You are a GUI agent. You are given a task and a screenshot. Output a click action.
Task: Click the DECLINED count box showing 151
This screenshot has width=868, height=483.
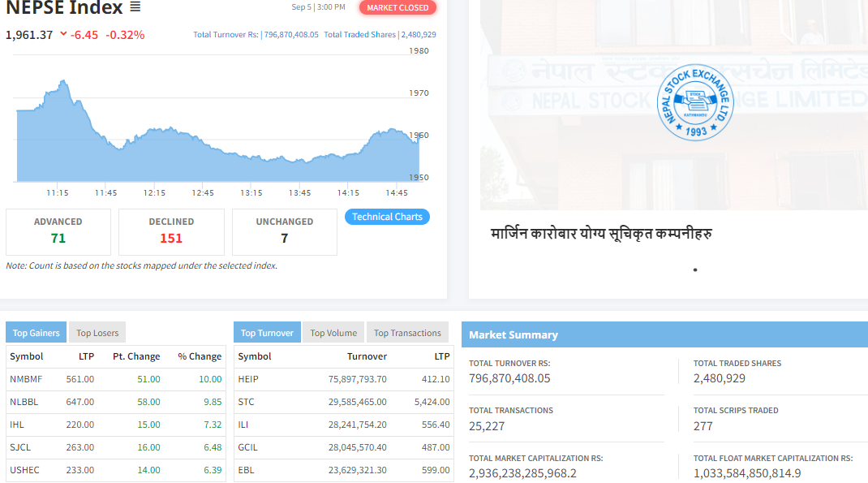coord(171,231)
